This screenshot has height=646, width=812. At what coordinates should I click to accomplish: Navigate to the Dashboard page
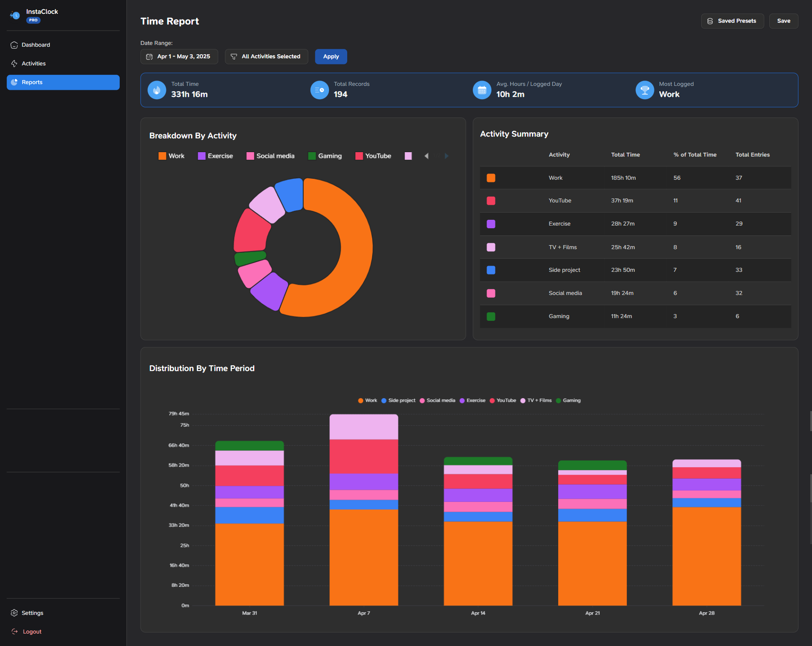click(x=36, y=44)
